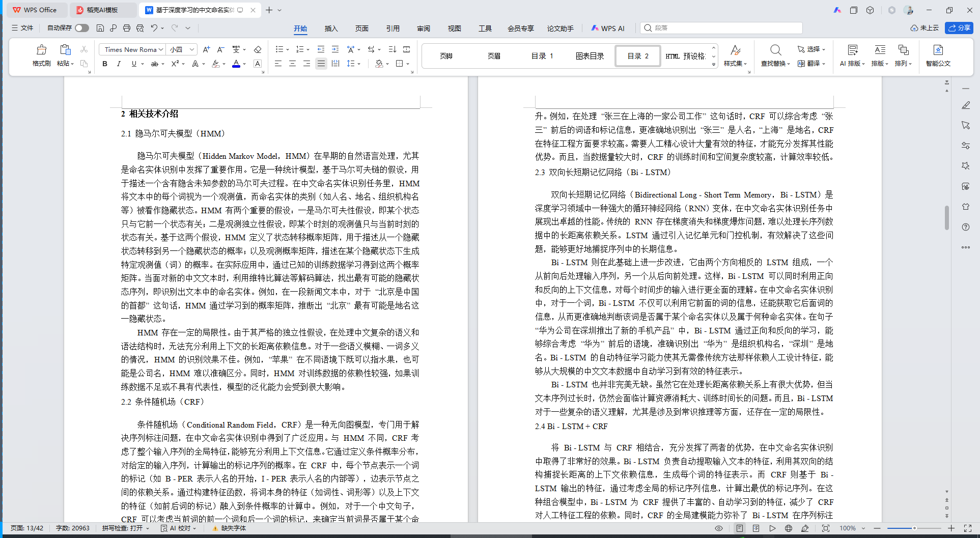Open WPS AI from the ribbon
The height and width of the screenshot is (538, 980).
pos(608,29)
